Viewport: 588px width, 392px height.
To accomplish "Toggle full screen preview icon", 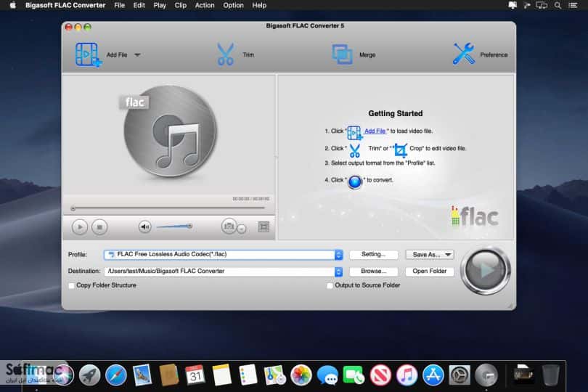I will pyautogui.click(x=264, y=226).
